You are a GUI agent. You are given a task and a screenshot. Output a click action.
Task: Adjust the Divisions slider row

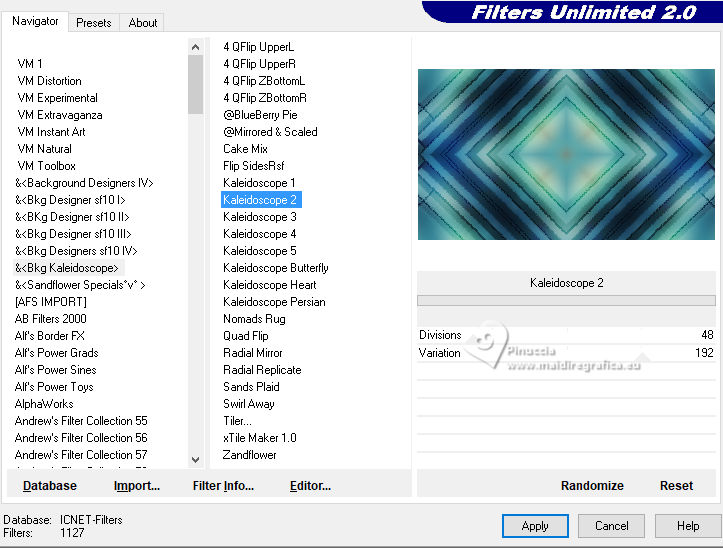(566, 335)
